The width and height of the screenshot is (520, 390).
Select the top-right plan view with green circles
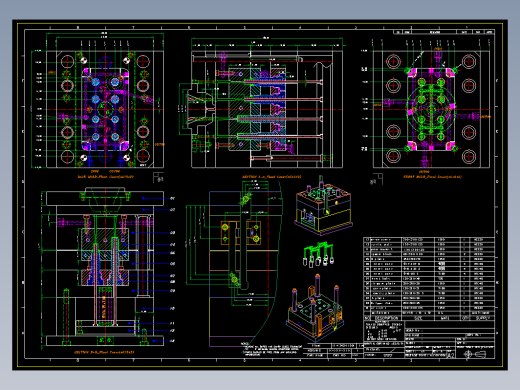click(x=427, y=105)
